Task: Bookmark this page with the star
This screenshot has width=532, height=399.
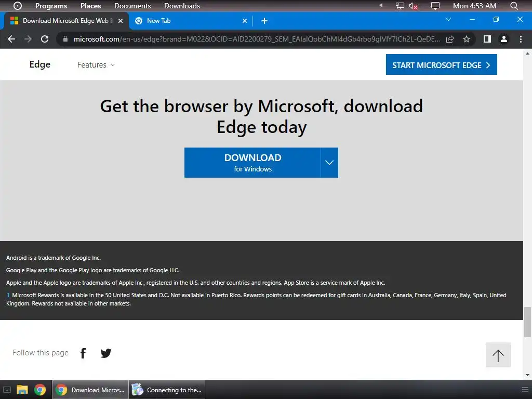Action: pyautogui.click(x=467, y=39)
